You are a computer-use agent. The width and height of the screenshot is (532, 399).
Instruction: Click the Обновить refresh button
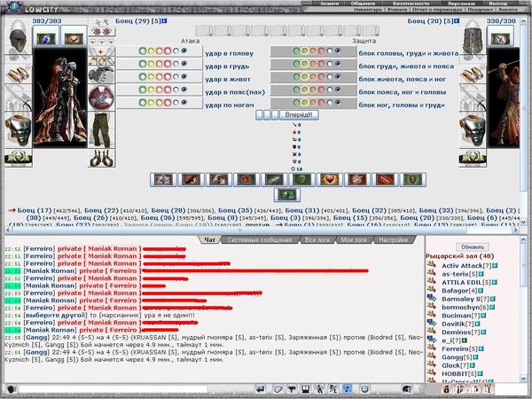472,246
